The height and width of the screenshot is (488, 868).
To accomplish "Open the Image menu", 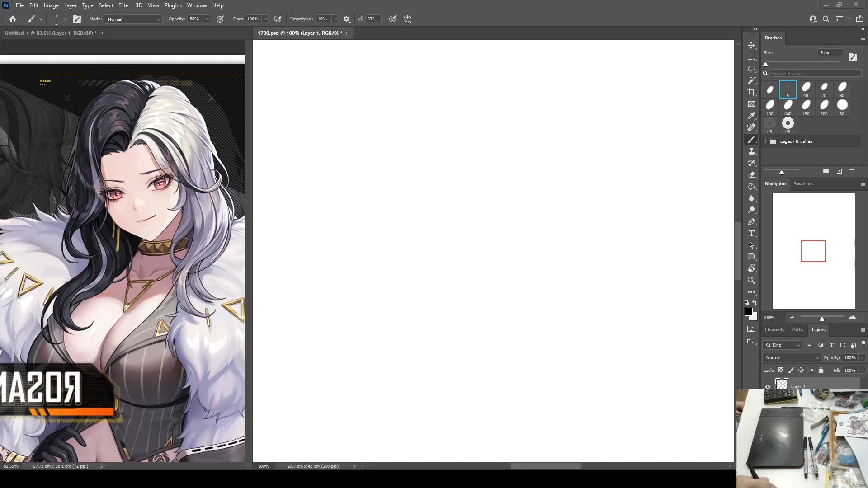I will 51,5.
